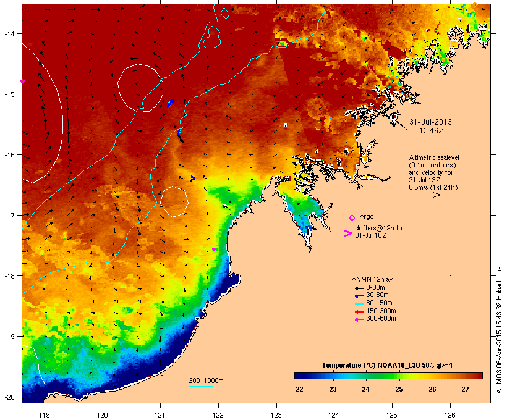Click the cyan closed isobath loop near 14S
Viewport: 507px width, 420px height.
coord(212,37)
